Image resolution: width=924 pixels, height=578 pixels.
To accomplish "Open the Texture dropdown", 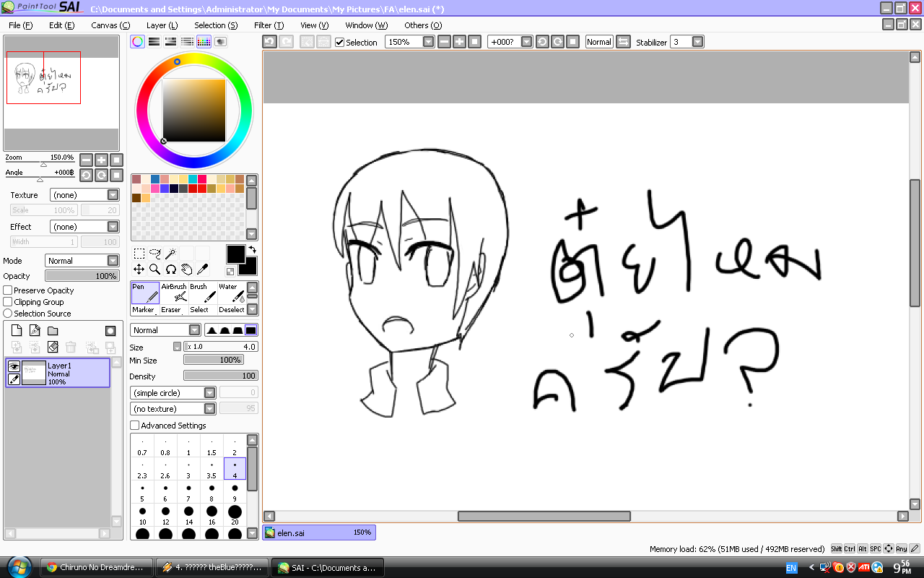I will pyautogui.click(x=113, y=195).
